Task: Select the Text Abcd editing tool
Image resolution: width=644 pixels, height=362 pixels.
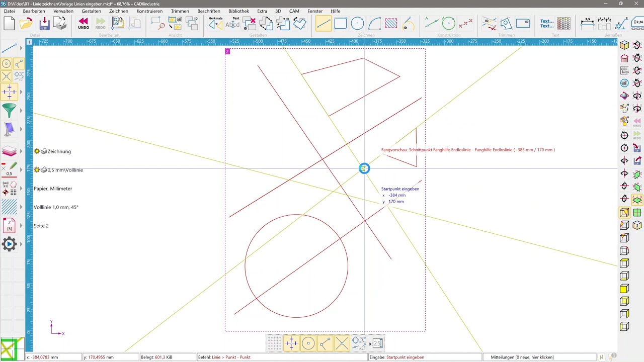Action: pos(232,23)
